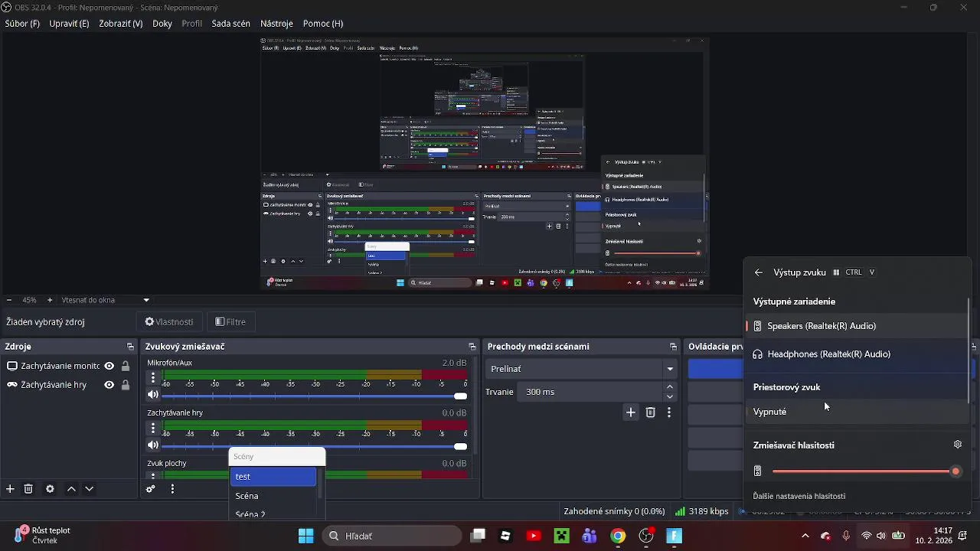Screen dimensions: 980x551
Task: Open the Doky menu
Action: tap(162, 24)
